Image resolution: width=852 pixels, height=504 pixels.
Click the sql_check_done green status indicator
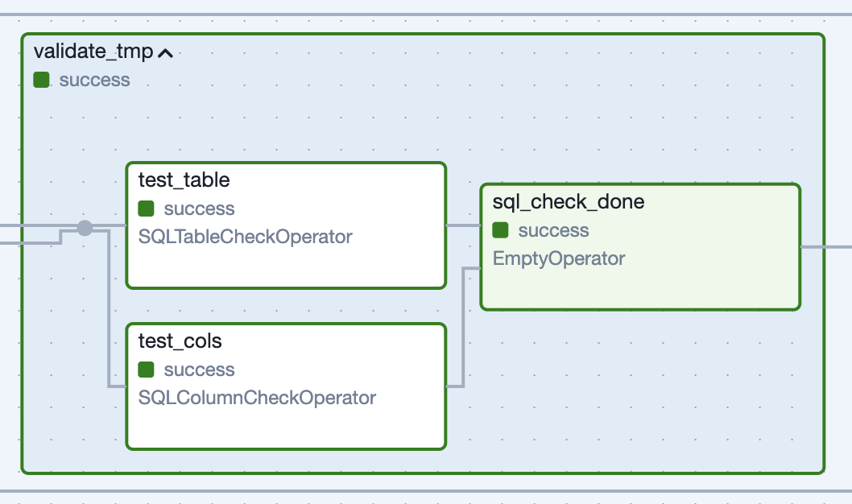click(x=500, y=230)
